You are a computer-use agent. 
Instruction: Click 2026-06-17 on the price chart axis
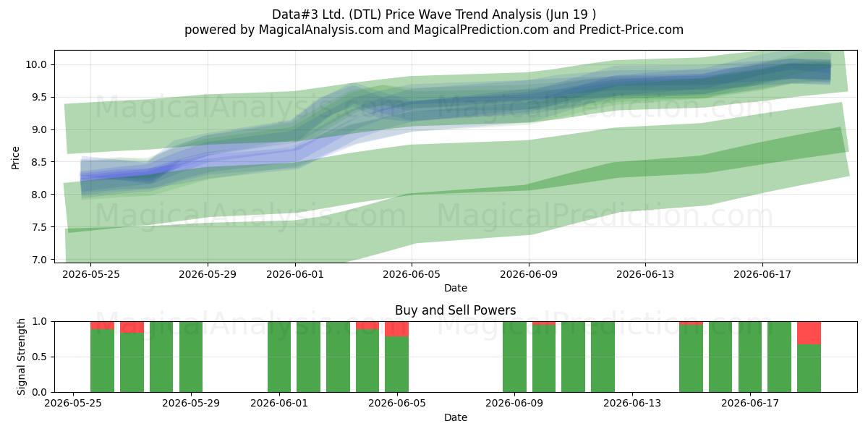point(762,275)
